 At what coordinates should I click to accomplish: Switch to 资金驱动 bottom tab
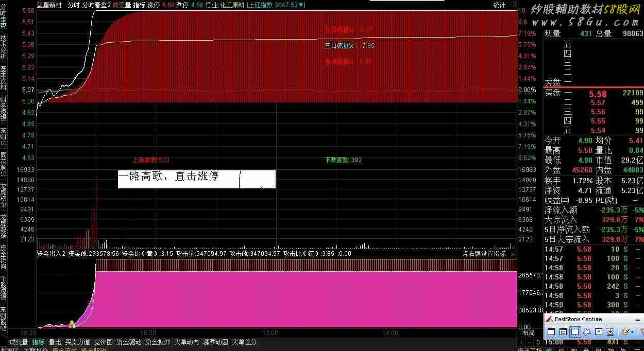coord(129,342)
